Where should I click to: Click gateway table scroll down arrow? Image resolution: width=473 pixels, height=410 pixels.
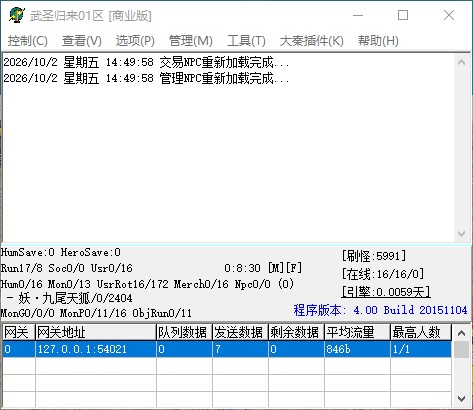coord(462,398)
